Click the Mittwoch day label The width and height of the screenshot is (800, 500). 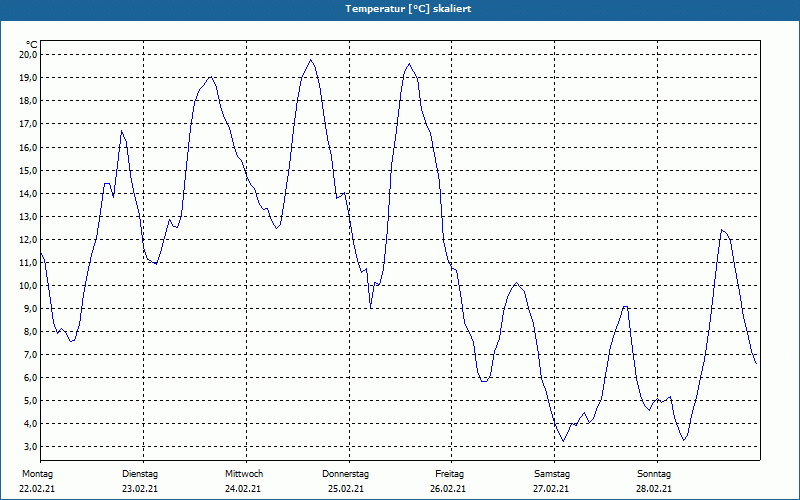coord(244,474)
